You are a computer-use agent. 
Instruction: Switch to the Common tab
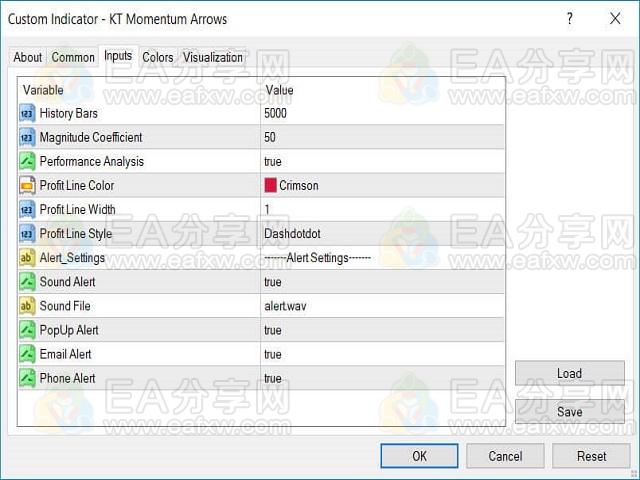[73, 57]
